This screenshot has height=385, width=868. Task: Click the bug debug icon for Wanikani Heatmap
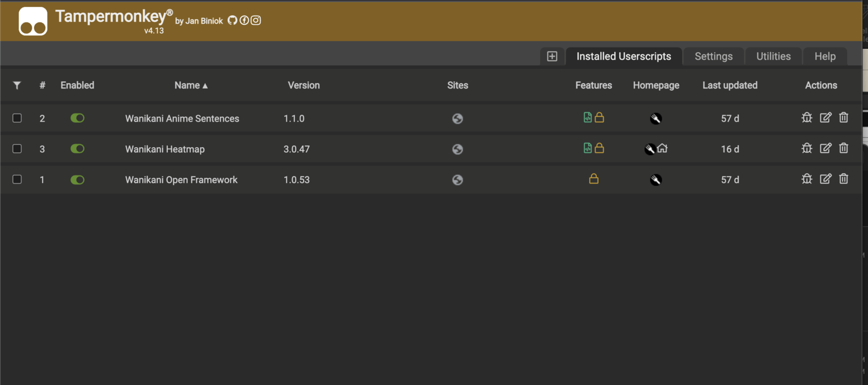(807, 148)
